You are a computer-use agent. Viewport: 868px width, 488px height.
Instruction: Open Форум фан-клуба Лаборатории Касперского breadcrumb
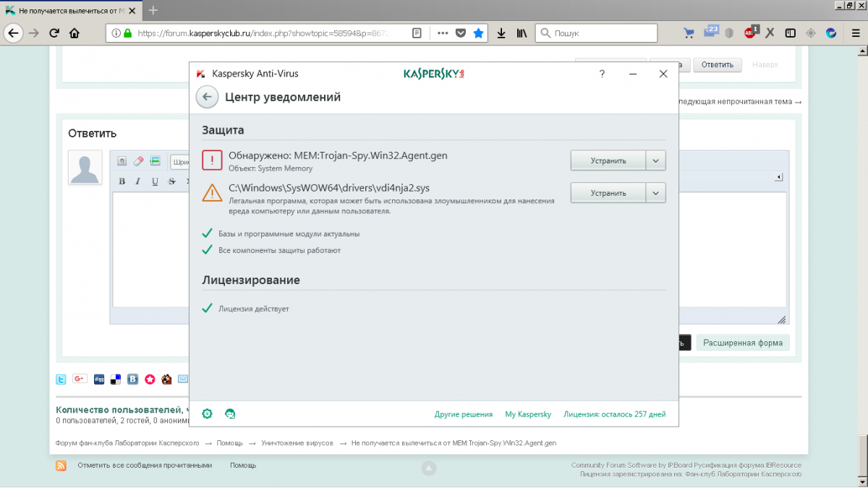[127, 442]
